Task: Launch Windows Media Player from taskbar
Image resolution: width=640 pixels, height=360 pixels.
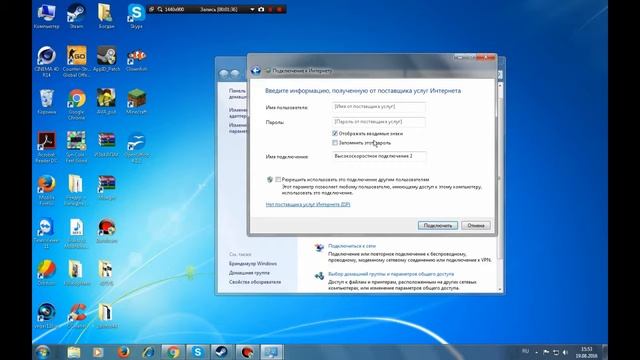Action: tap(98, 352)
